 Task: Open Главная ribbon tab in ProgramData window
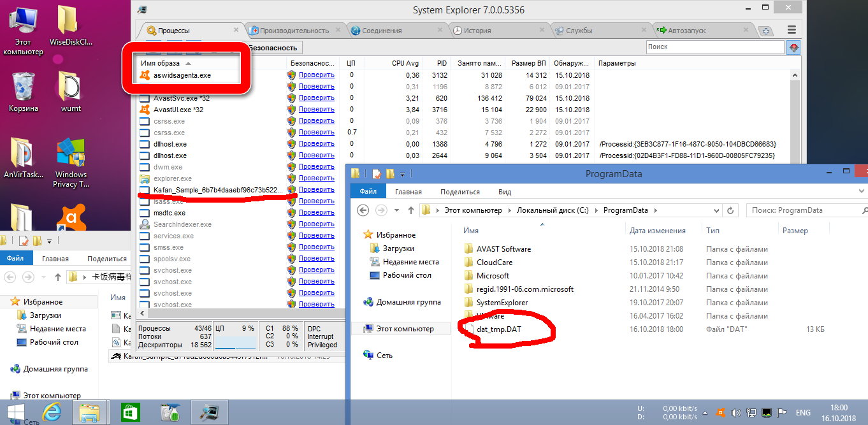tap(408, 192)
